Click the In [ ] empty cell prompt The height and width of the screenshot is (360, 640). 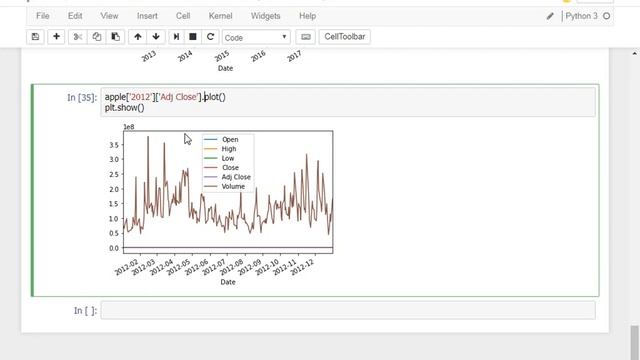point(85,311)
